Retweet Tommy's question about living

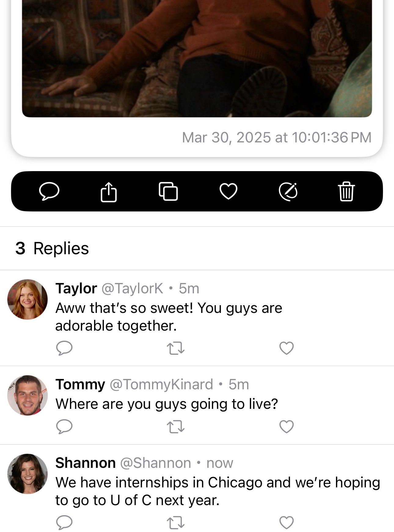pos(176,427)
